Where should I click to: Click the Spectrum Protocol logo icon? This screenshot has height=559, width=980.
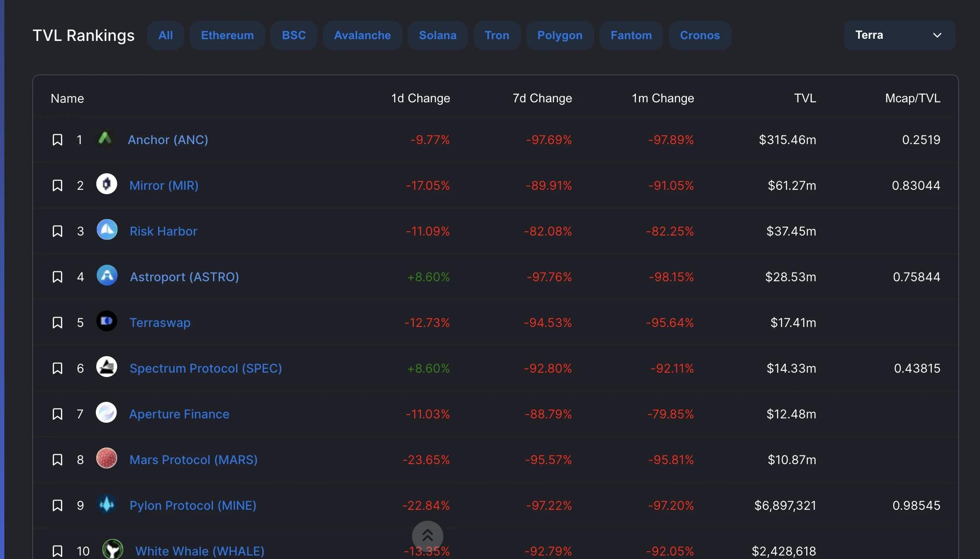107,367
